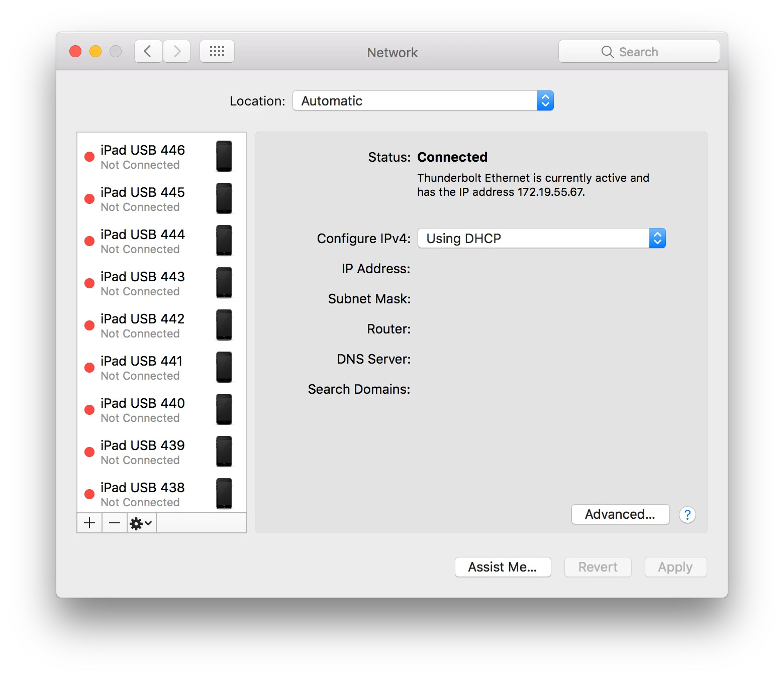784x678 pixels.
Task: Click red status dot of iPad USB 446
Action: (x=89, y=157)
